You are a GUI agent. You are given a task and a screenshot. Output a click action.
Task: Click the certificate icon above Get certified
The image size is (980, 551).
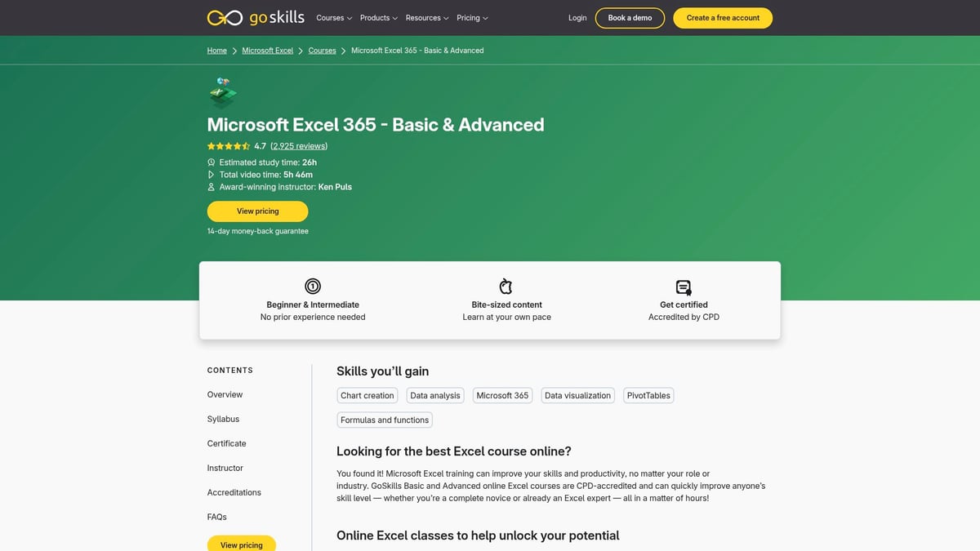click(684, 286)
